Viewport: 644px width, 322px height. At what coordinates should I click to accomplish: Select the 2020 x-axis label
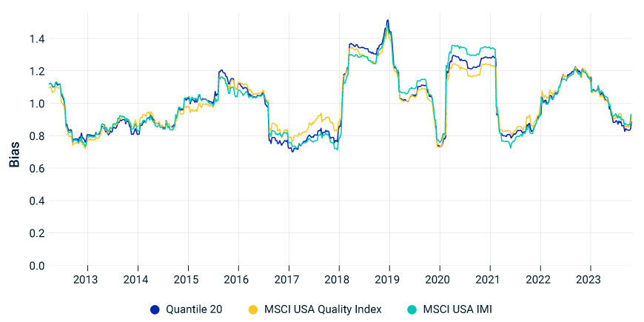point(440,280)
